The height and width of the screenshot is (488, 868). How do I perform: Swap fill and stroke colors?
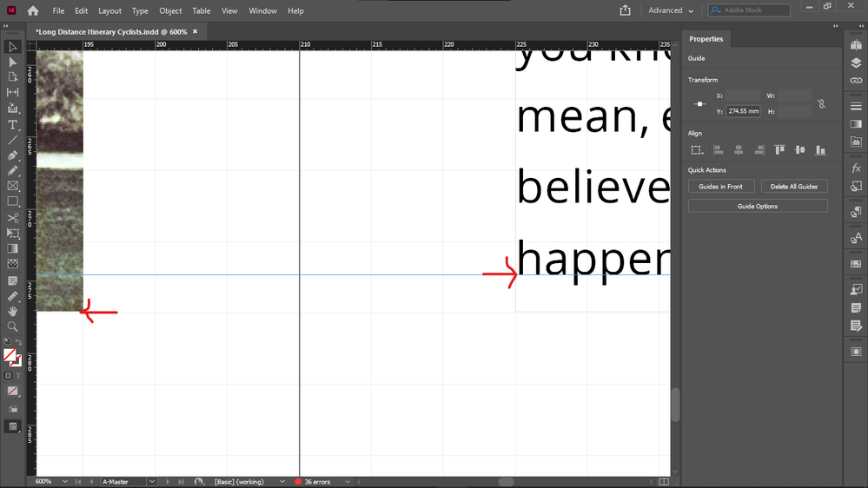pyautogui.click(x=19, y=342)
